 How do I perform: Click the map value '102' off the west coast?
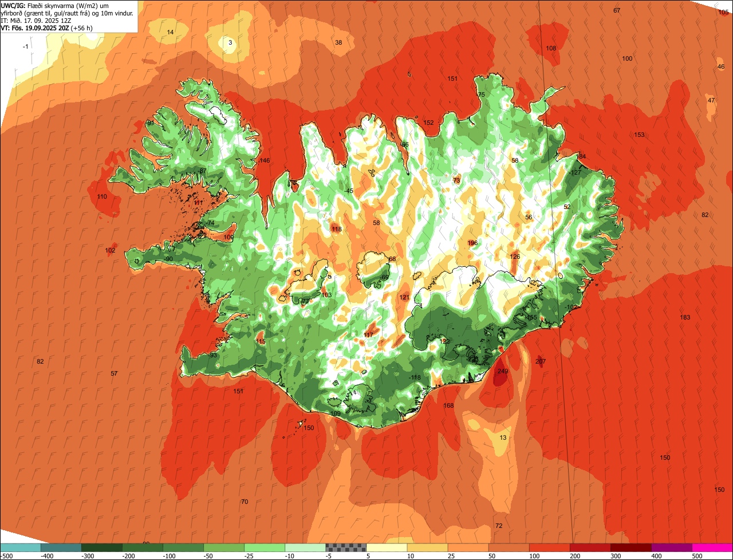click(x=110, y=250)
